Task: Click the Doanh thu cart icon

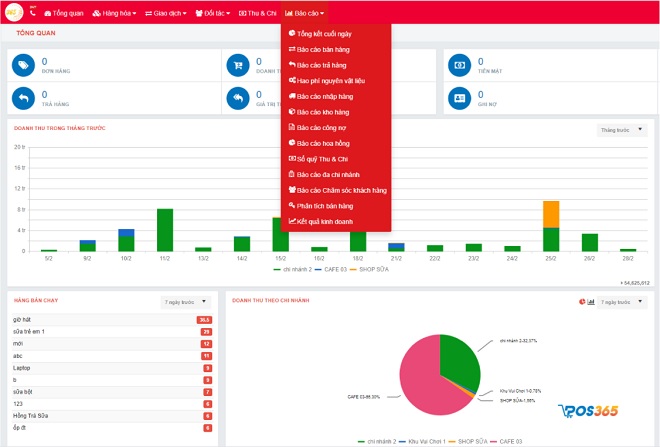Action: 238,65
